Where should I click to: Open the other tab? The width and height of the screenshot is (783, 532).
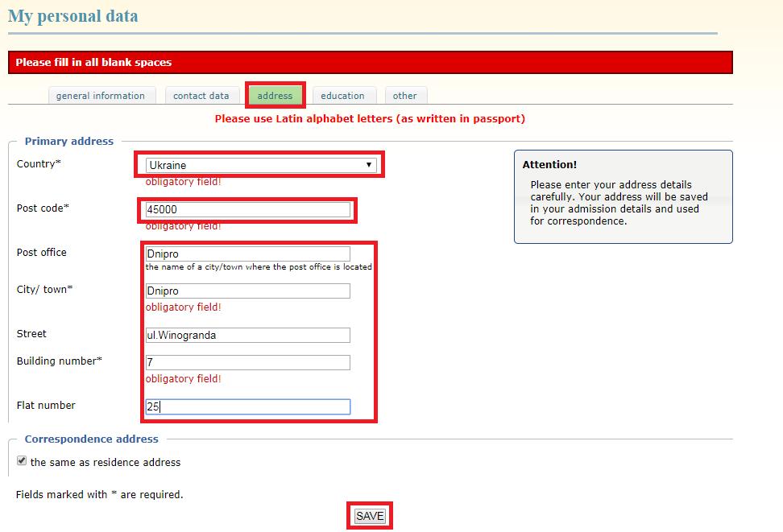tap(405, 95)
